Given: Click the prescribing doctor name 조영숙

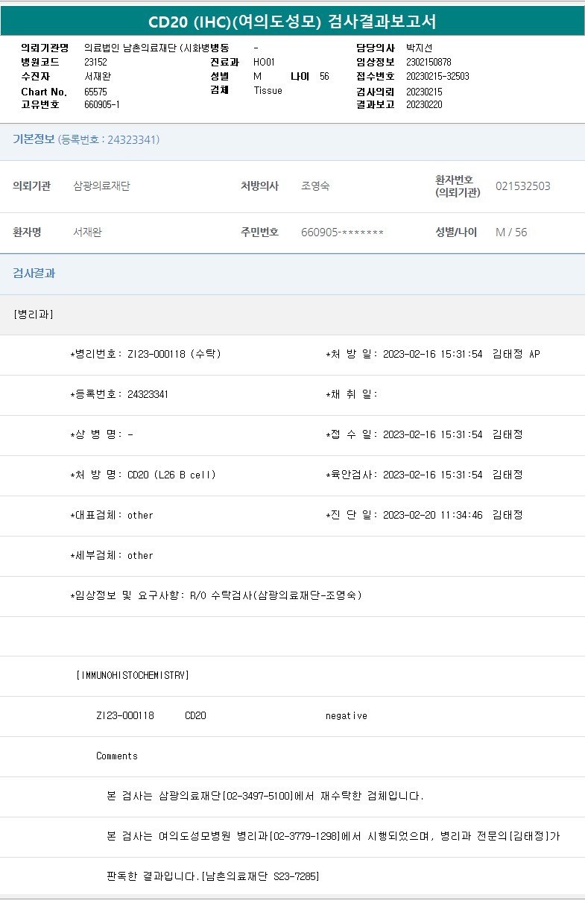Looking at the screenshot, I should [x=315, y=186].
